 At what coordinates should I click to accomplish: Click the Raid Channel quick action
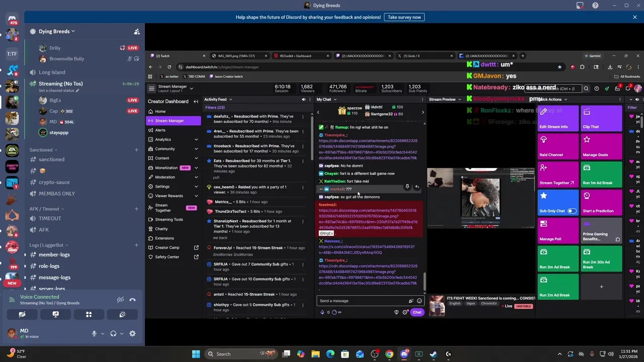[558, 146]
